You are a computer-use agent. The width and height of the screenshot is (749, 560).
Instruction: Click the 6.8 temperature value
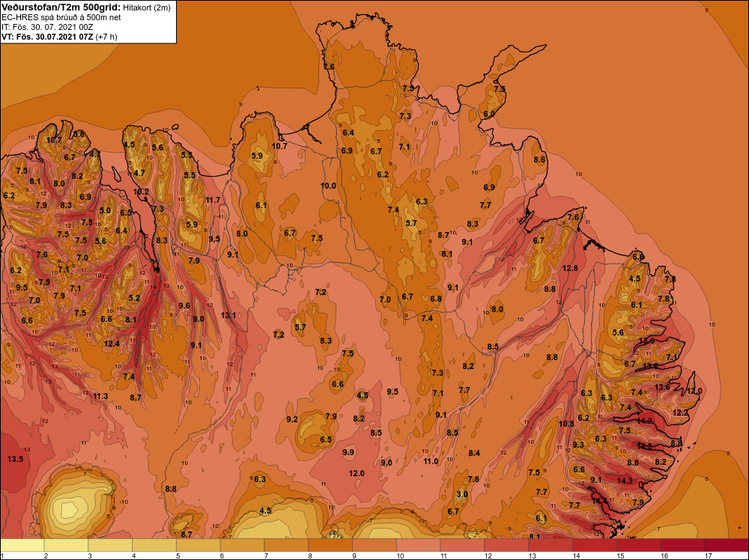pyautogui.click(x=436, y=299)
